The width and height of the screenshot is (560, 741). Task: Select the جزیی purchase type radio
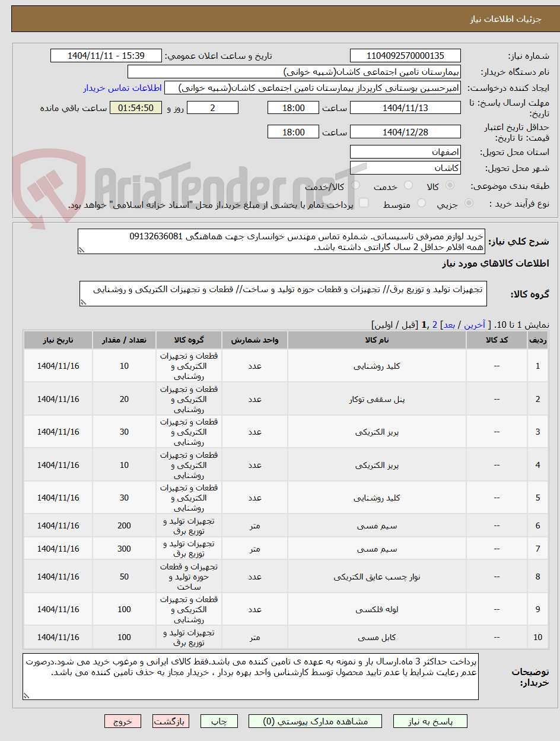pos(469,204)
